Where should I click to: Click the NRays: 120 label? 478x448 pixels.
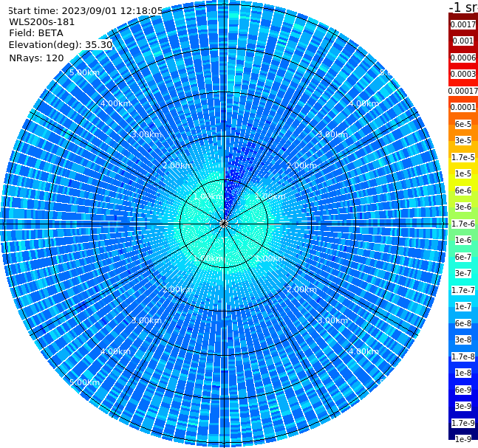click(x=36, y=58)
